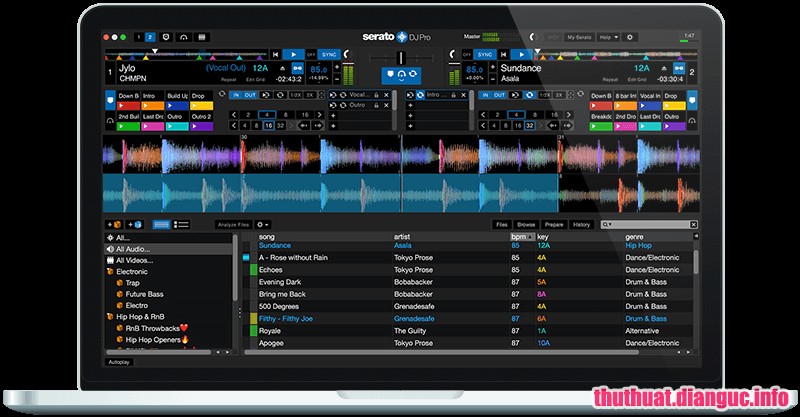Screen dimensions: 800x417
Task: Click the library search field
Action: (x=649, y=225)
